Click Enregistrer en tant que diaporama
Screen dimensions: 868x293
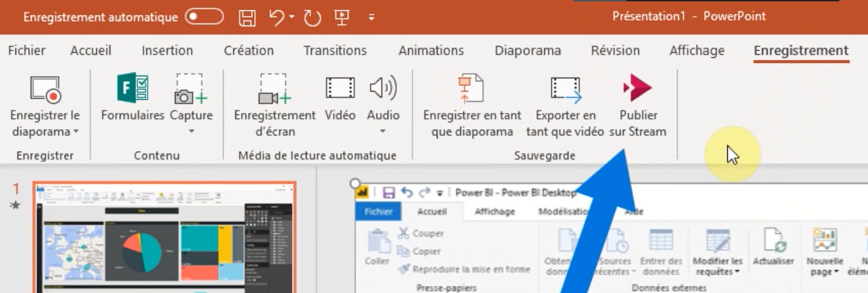tap(472, 105)
